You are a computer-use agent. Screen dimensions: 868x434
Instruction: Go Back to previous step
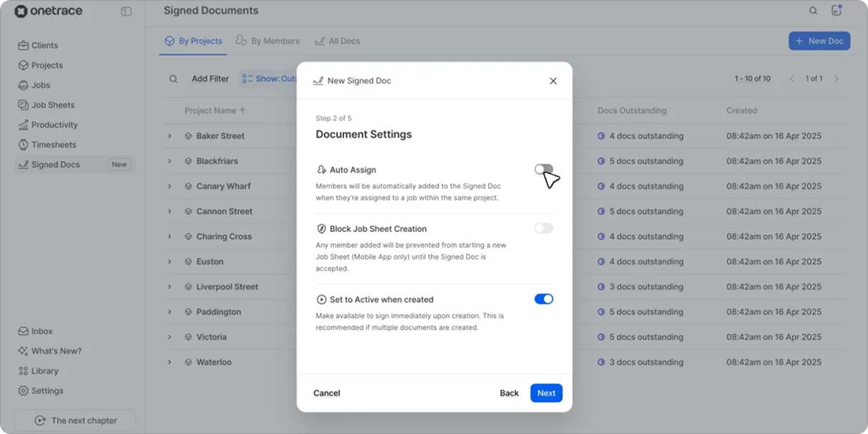(x=510, y=393)
